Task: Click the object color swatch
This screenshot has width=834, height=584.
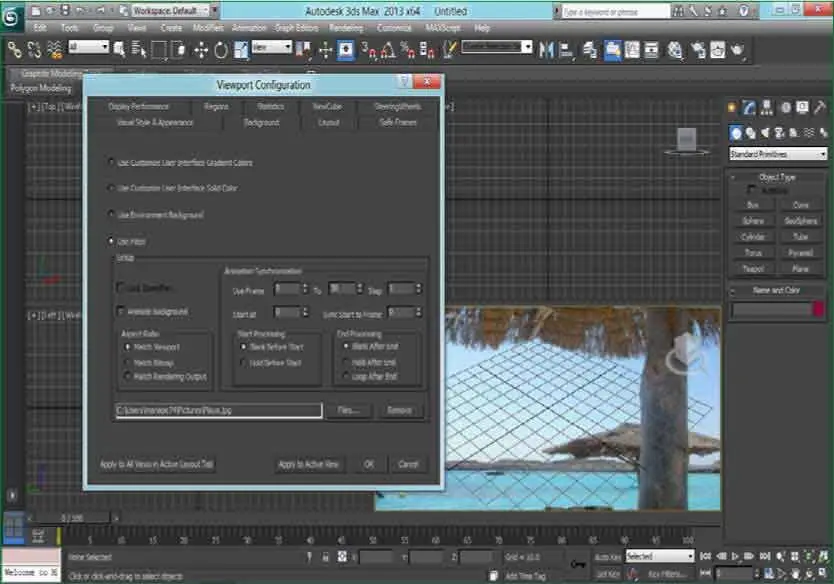Action: coord(819,310)
